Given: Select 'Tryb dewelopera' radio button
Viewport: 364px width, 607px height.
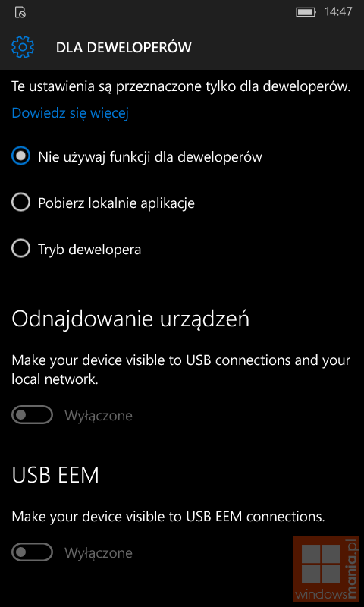Looking at the screenshot, I should tap(21, 249).
